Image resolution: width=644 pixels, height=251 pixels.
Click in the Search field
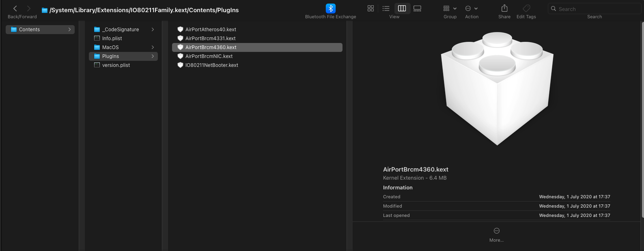[x=597, y=9]
